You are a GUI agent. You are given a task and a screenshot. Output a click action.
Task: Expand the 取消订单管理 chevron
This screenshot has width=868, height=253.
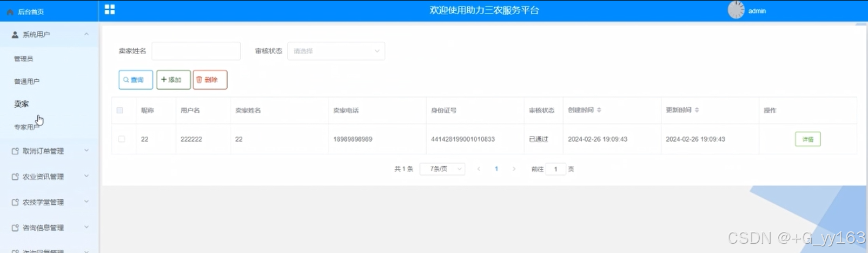point(87,151)
